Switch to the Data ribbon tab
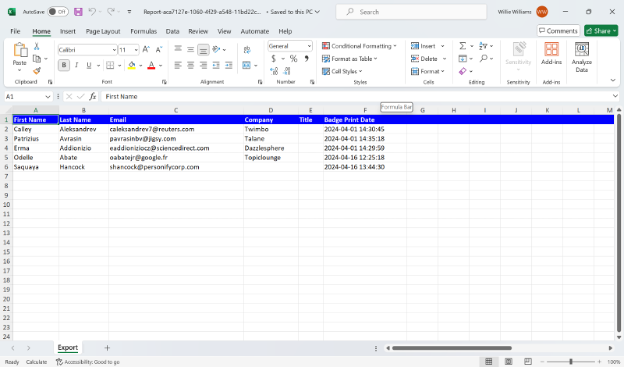Screen dimensions: 624x368 [172, 31]
